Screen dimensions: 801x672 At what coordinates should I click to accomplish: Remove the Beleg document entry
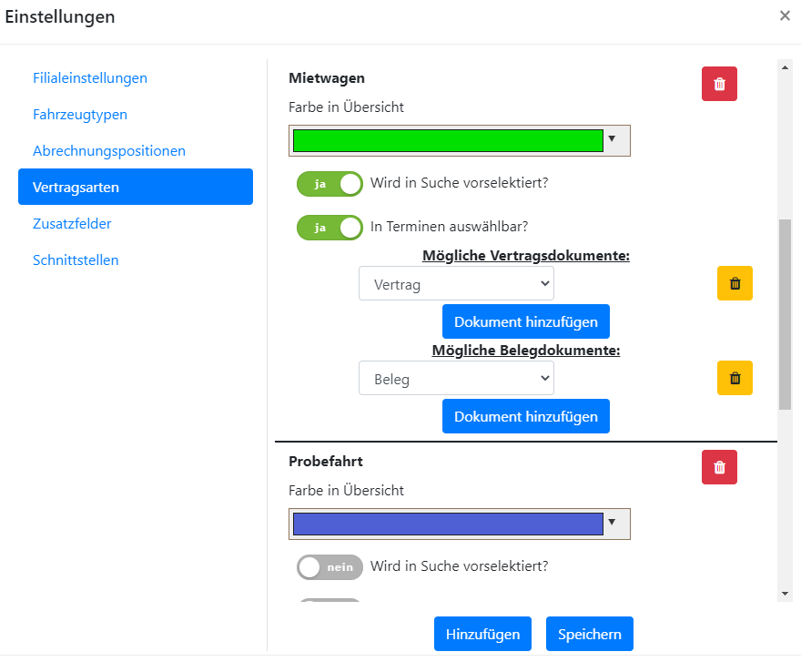pyautogui.click(x=735, y=378)
